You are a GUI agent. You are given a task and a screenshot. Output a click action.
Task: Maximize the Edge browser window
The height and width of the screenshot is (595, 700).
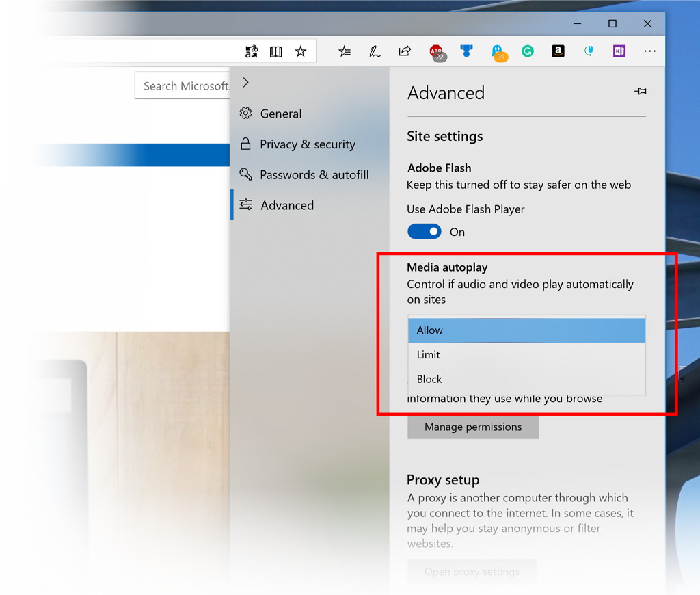(612, 23)
